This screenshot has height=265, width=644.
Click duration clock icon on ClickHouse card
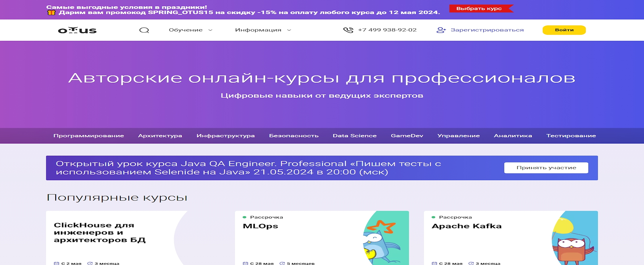click(90, 263)
